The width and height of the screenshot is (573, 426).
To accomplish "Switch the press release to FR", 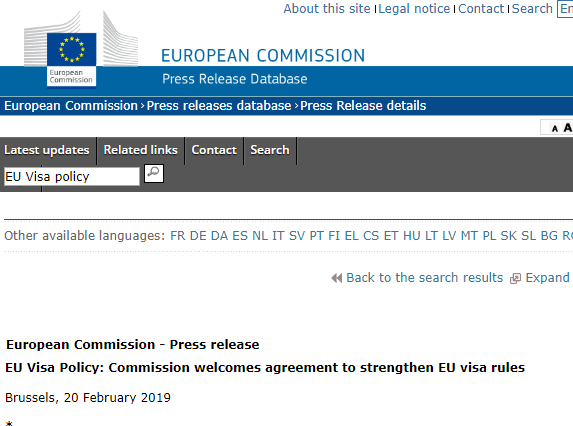I will (178, 236).
